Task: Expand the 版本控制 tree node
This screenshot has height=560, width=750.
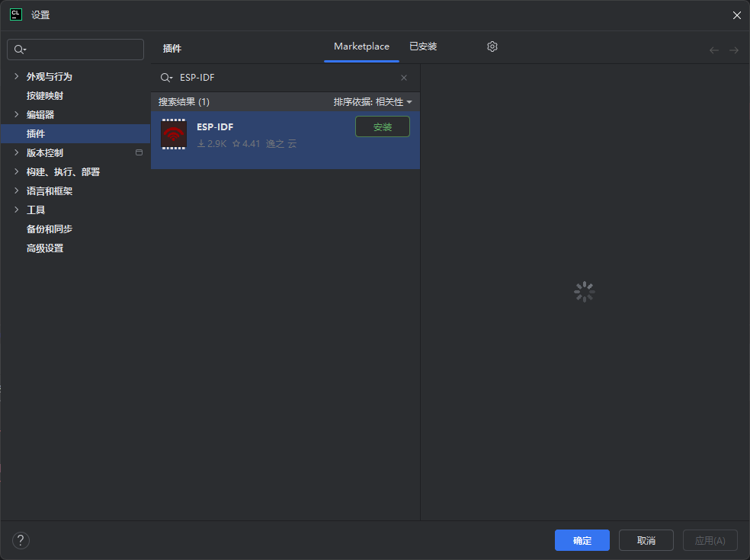Action: point(17,152)
